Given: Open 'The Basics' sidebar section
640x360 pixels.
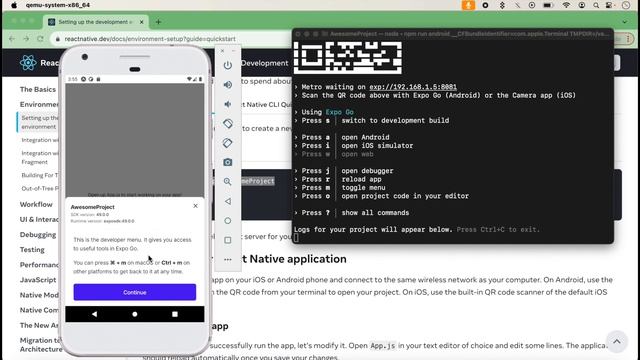Looking at the screenshot, I should [x=38, y=89].
